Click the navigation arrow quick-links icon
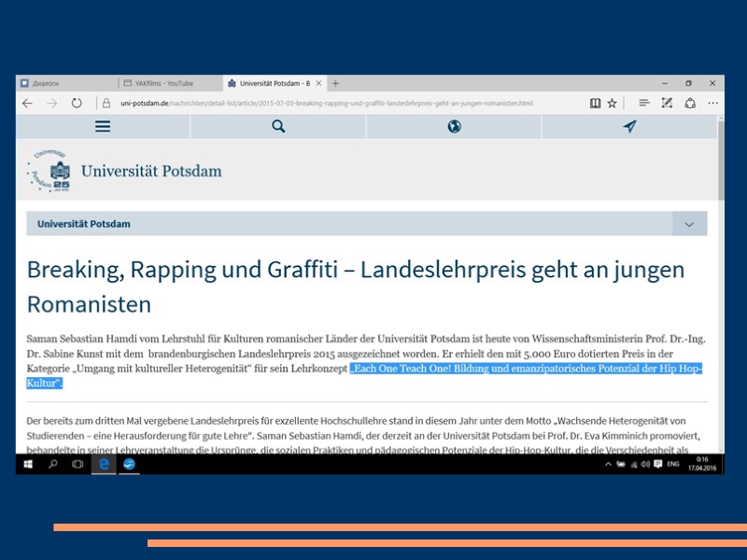The width and height of the screenshot is (747, 560). pos(629,126)
